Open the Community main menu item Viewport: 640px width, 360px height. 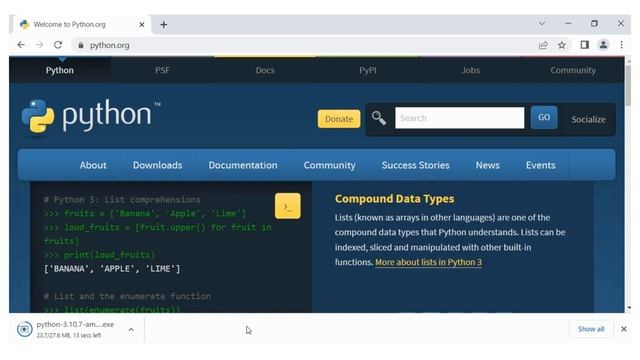point(329,165)
